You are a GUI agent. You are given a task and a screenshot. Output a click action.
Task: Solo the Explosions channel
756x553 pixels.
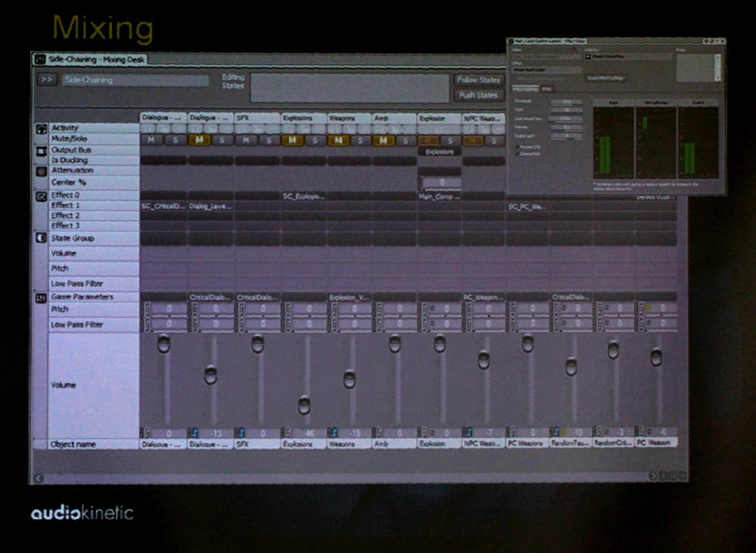click(x=314, y=140)
